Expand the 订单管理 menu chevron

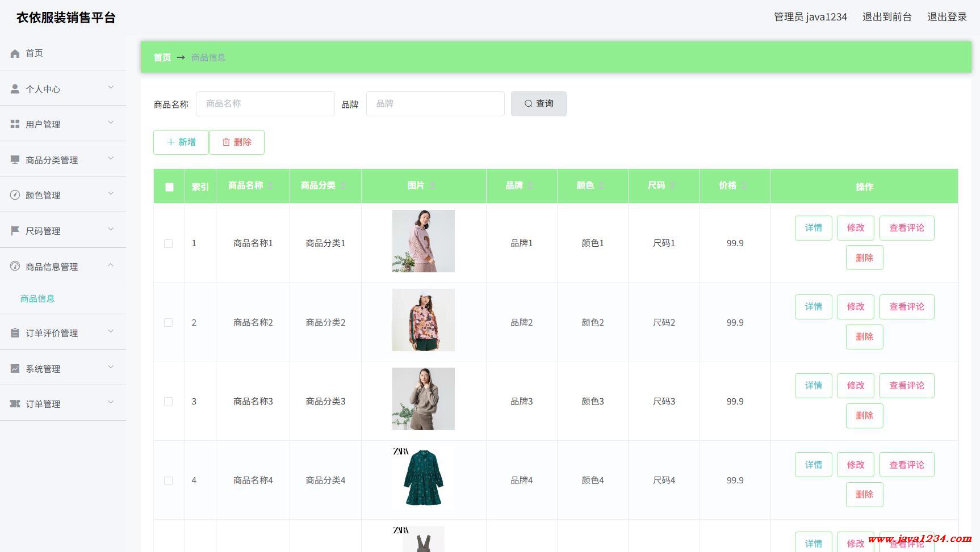click(x=111, y=402)
